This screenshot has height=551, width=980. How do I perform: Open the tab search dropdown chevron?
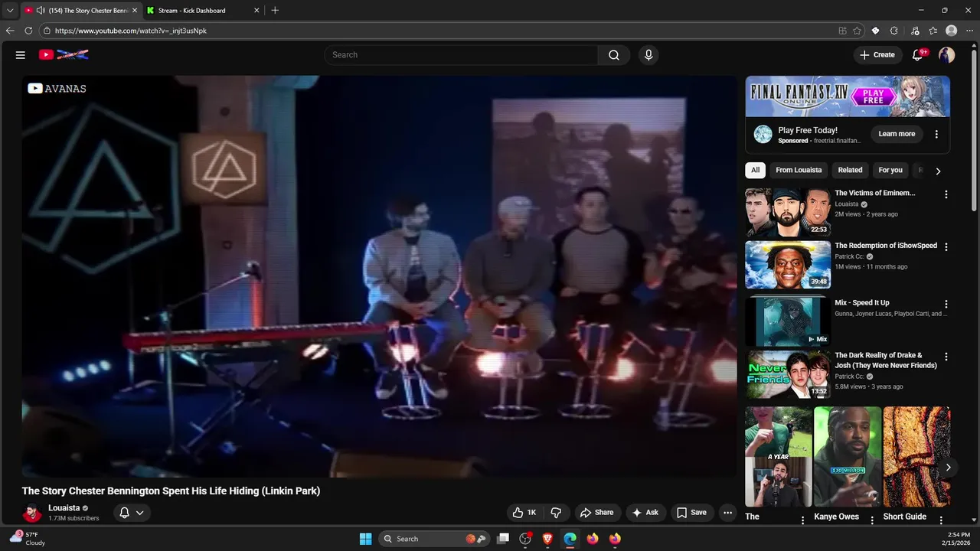point(10,11)
